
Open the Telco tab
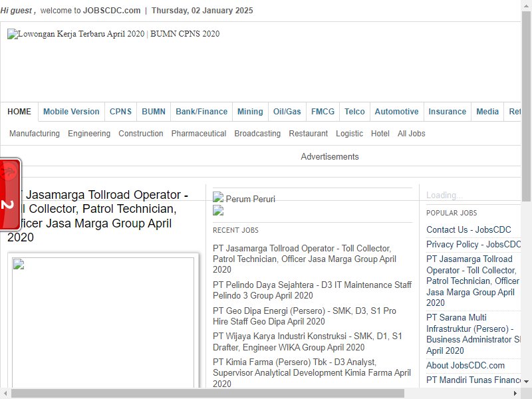coord(354,112)
